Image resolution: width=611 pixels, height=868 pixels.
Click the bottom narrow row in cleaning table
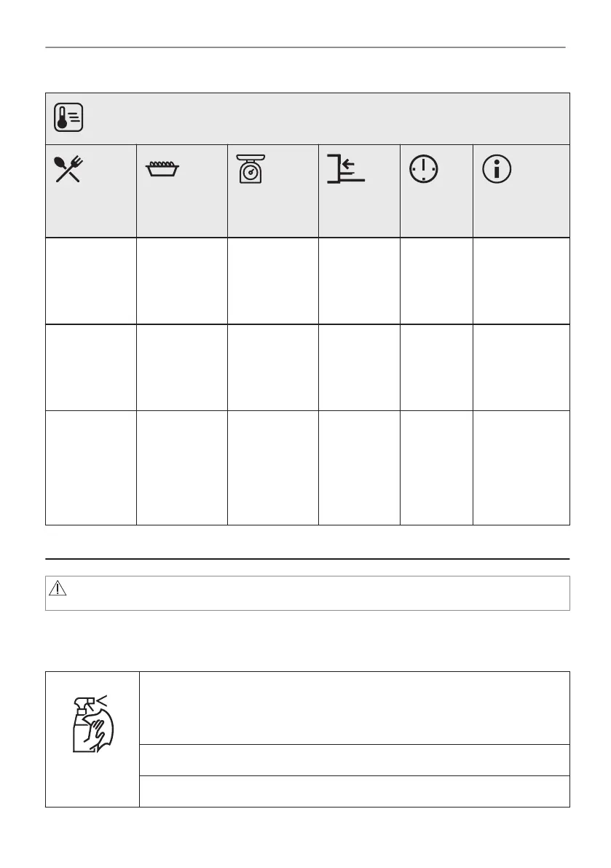355,791
